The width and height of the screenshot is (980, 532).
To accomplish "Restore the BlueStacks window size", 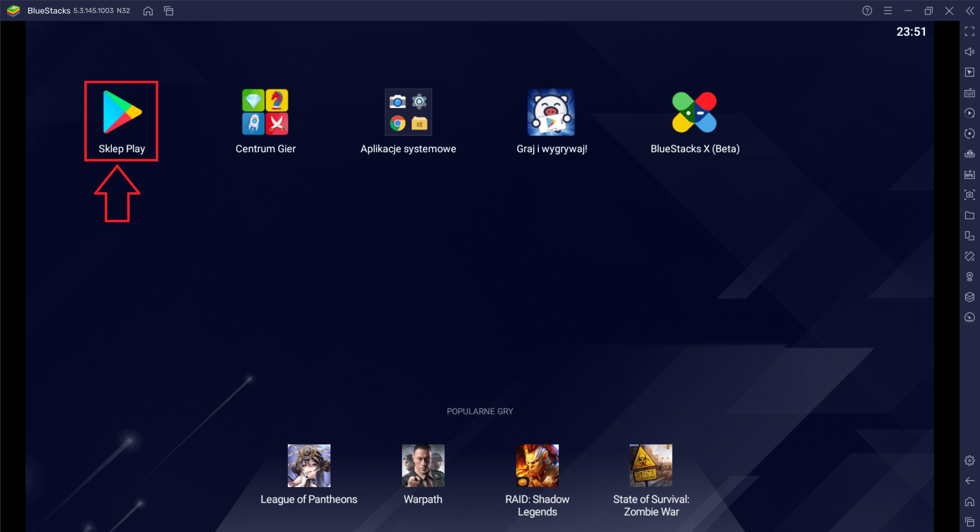I will pos(929,11).
